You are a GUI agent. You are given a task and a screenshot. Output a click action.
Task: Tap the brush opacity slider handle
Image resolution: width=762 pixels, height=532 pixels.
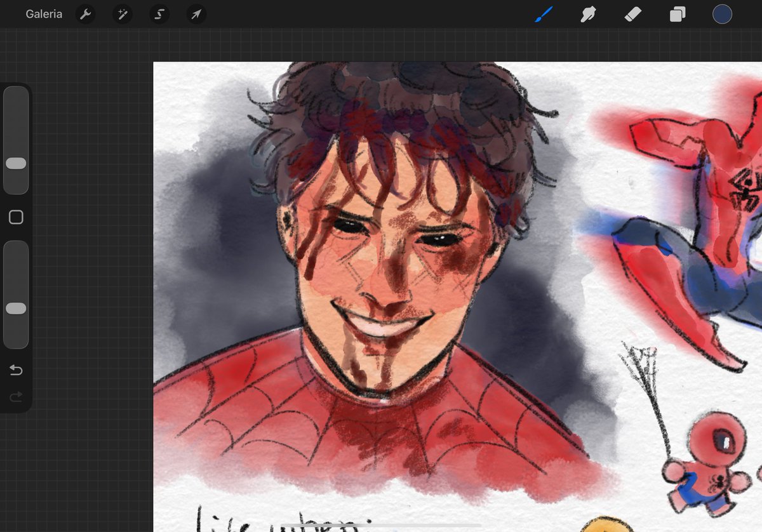(16, 309)
